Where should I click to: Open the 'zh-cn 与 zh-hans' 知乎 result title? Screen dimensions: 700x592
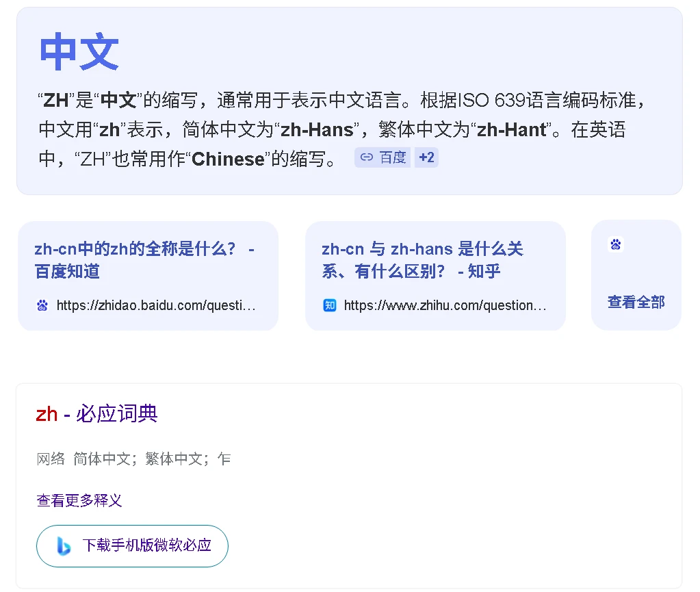[422, 259]
